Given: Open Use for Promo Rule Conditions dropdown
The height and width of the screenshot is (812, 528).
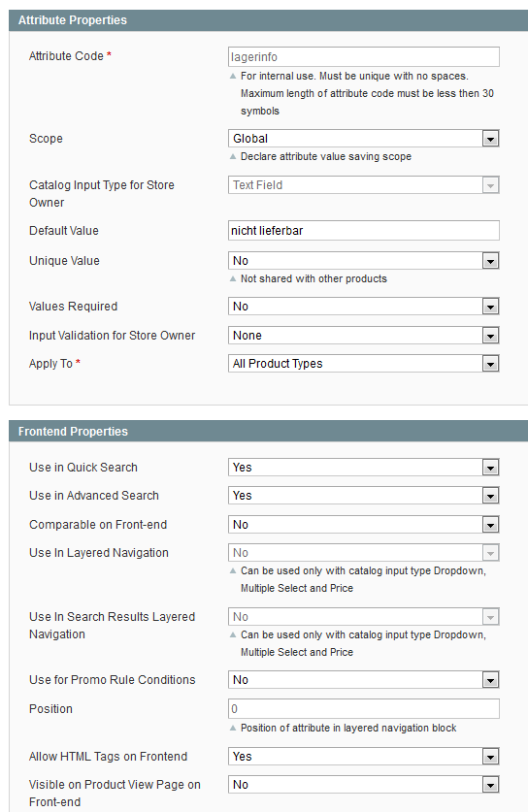Looking at the screenshot, I should (363, 679).
